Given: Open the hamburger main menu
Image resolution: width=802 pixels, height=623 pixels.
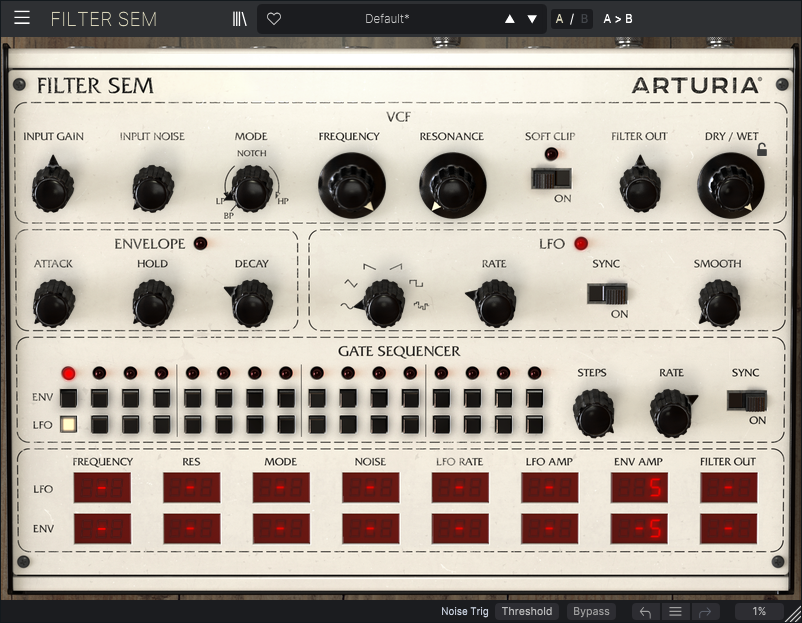Looking at the screenshot, I should (x=22, y=18).
